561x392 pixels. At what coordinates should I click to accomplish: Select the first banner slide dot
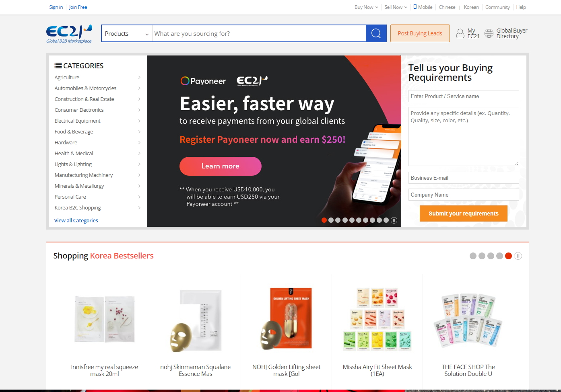[324, 220]
